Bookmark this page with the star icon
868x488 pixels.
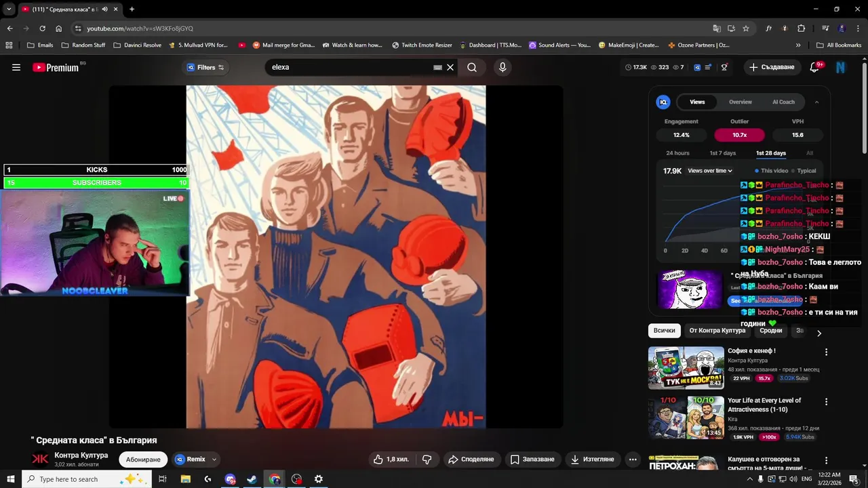point(746,28)
